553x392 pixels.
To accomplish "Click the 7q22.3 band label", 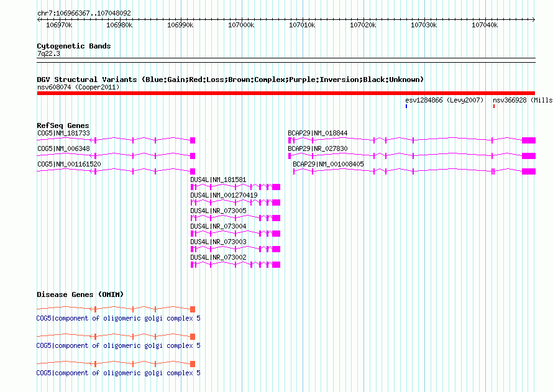I will [48, 53].
